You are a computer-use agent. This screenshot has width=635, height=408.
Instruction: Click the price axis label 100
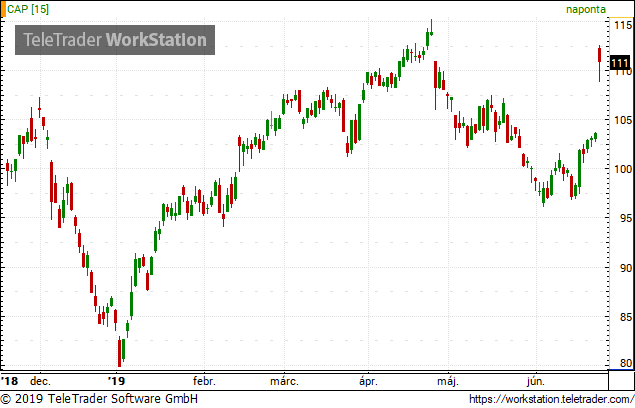[623, 169]
